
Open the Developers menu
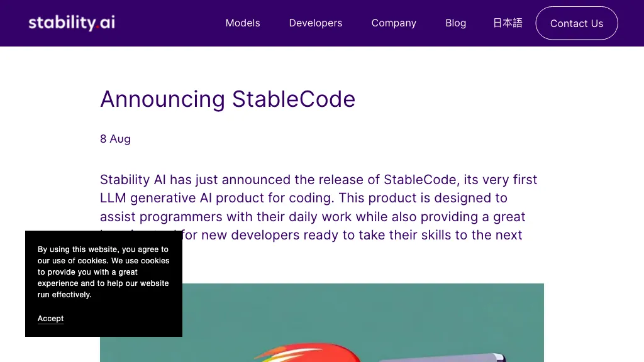click(316, 23)
